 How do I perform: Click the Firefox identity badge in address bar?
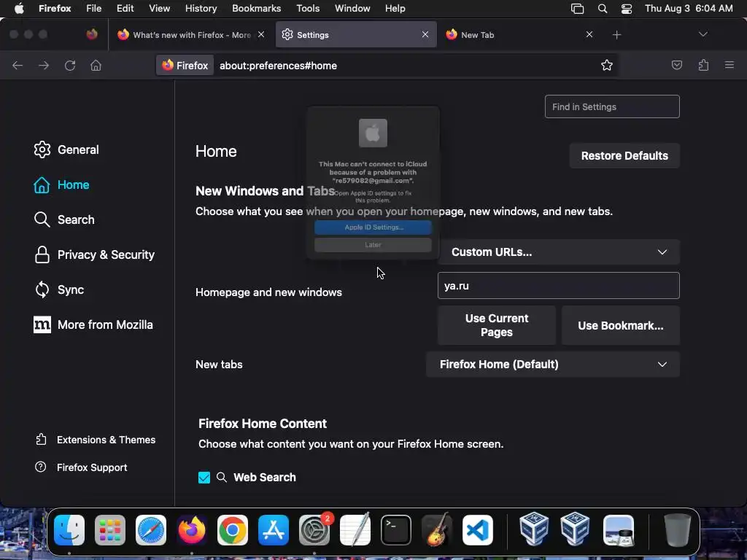point(185,65)
